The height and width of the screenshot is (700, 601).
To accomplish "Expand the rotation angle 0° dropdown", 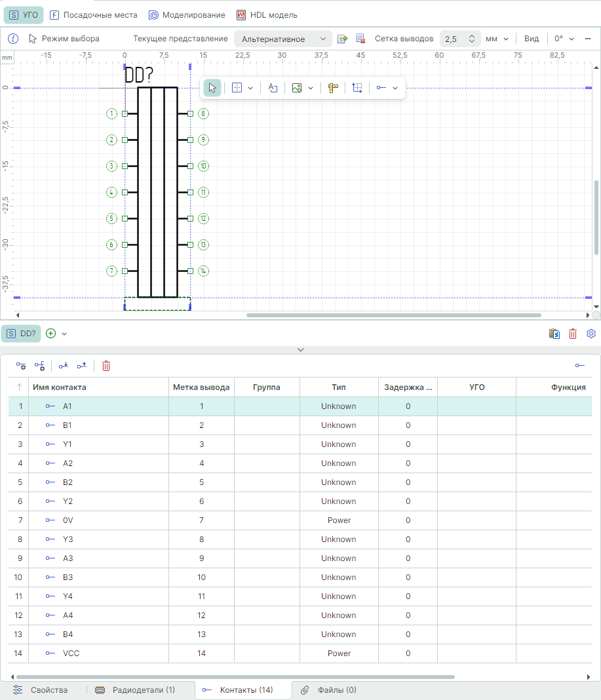I will click(564, 39).
